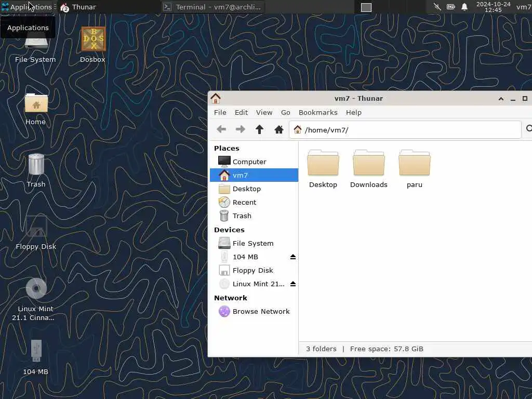Minimize the Thunar window

coord(513,99)
